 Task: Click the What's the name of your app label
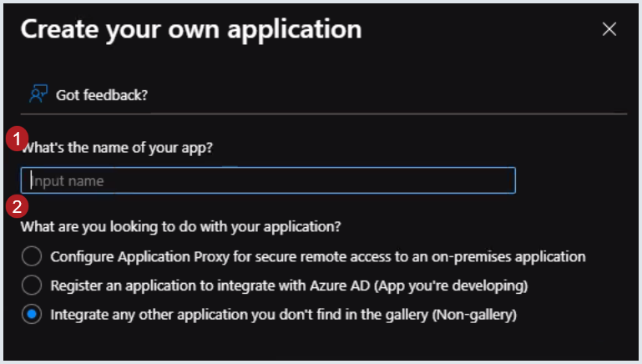(117, 148)
